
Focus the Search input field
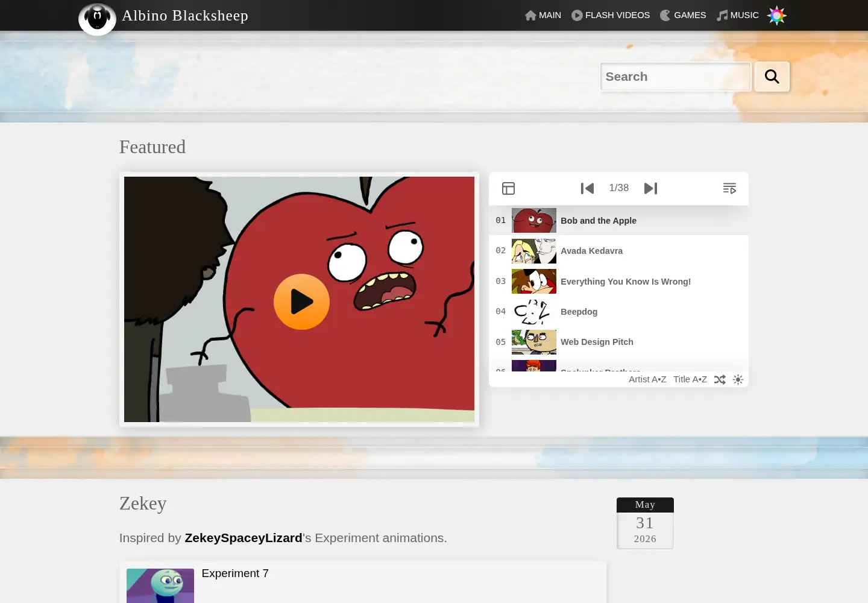pos(676,77)
